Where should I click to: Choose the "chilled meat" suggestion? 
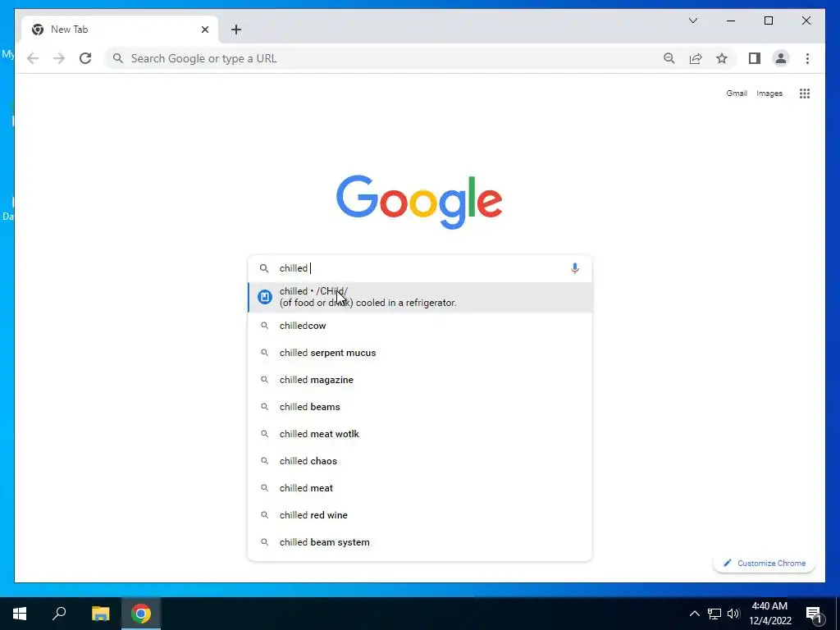coord(419,488)
